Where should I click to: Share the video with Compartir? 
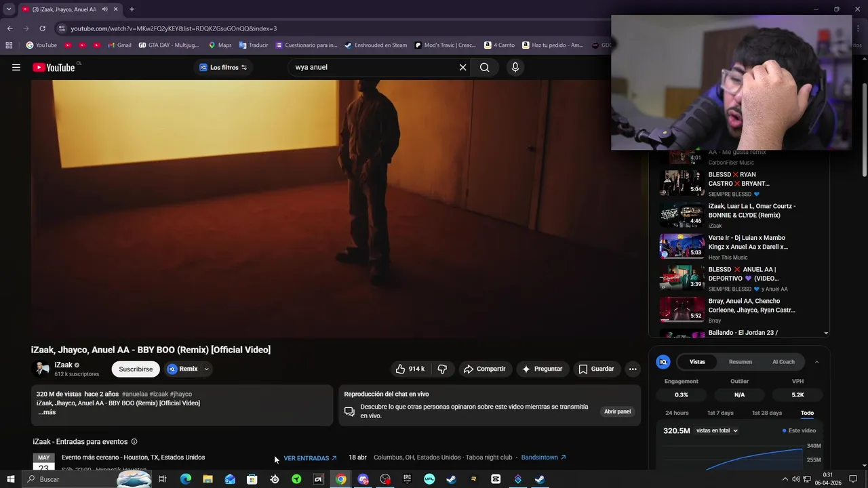[x=484, y=369]
